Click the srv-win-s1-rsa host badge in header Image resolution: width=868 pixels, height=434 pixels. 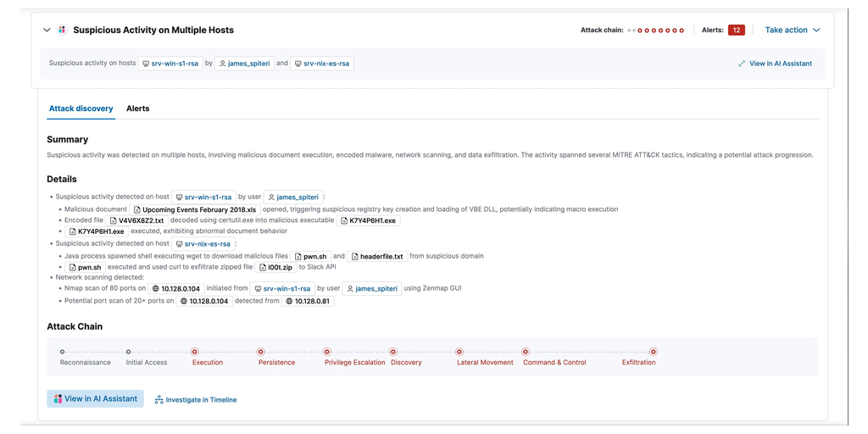(x=170, y=64)
